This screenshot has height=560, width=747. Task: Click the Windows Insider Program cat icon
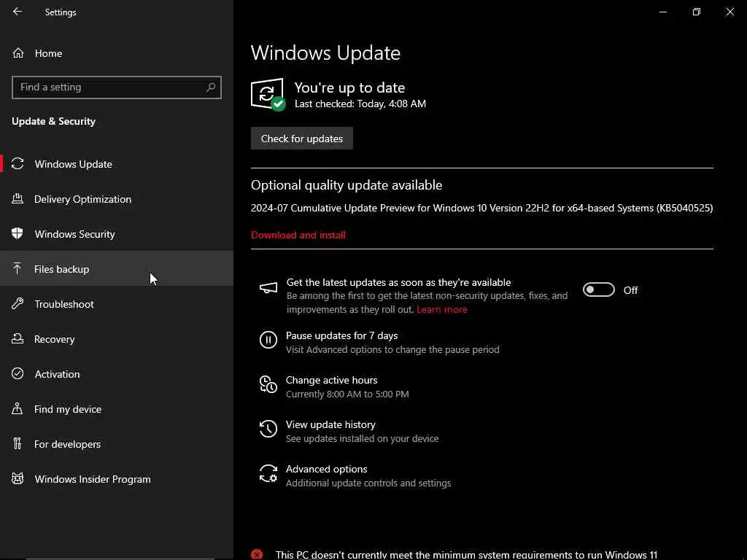[18, 478]
